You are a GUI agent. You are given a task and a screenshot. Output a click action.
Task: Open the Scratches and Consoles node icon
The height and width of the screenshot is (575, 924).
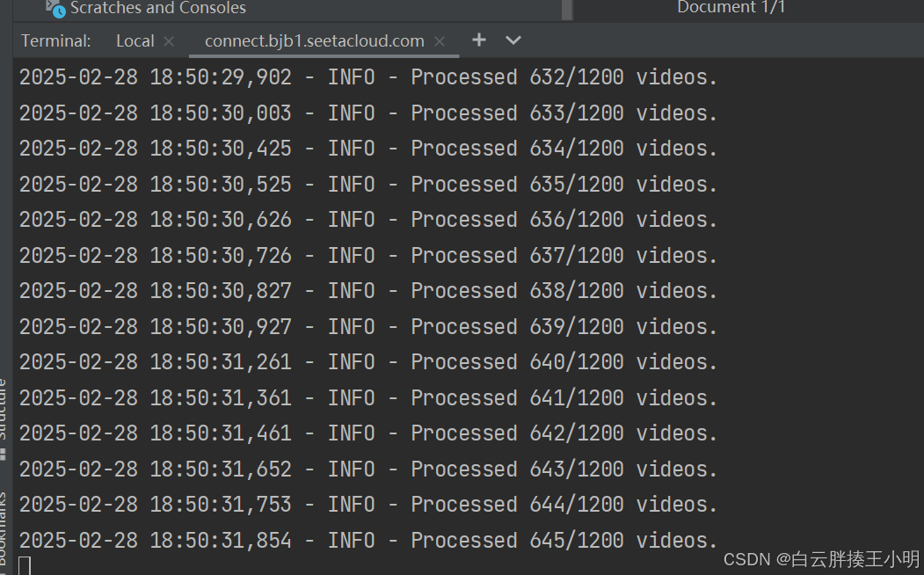pyautogui.click(x=51, y=6)
